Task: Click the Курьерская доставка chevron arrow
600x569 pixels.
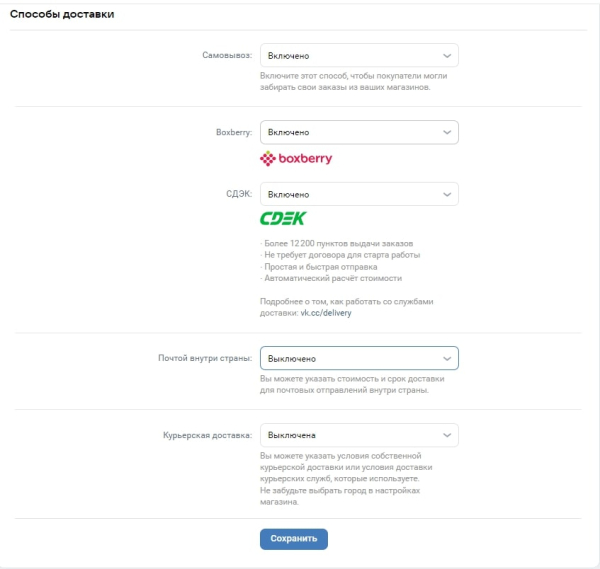Action: point(446,435)
